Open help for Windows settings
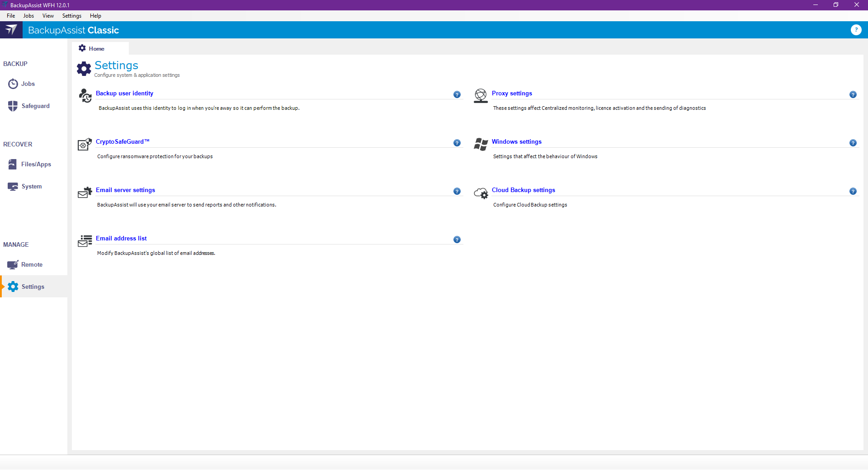This screenshot has width=868, height=470. click(853, 143)
